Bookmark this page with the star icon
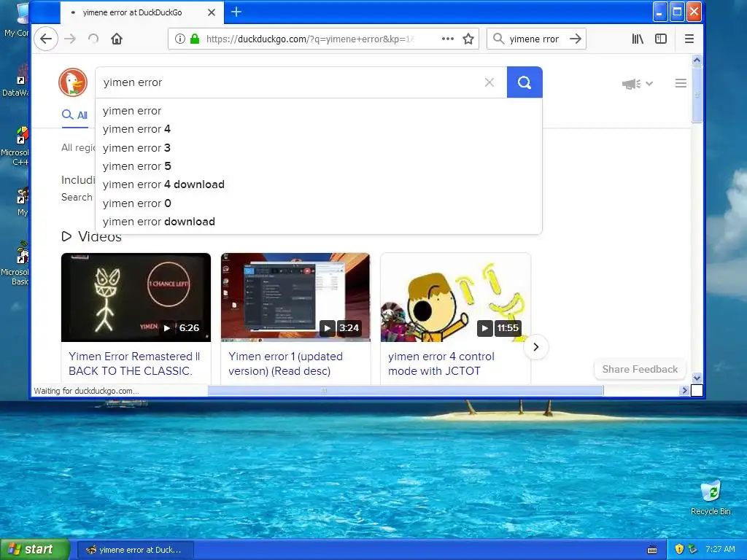This screenshot has height=560, width=747. (x=468, y=39)
